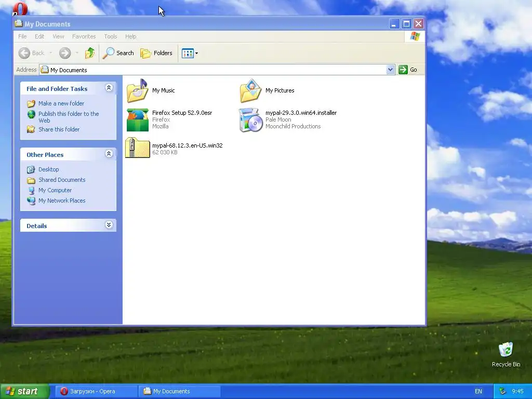
Task: Open Shared Documents link
Action: [x=62, y=180]
